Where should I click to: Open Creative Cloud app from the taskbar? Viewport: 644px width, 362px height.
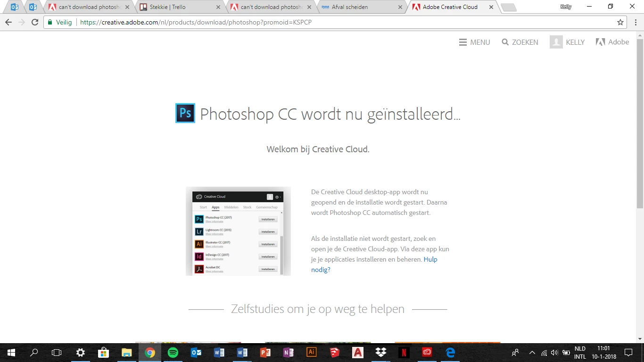[x=427, y=353]
